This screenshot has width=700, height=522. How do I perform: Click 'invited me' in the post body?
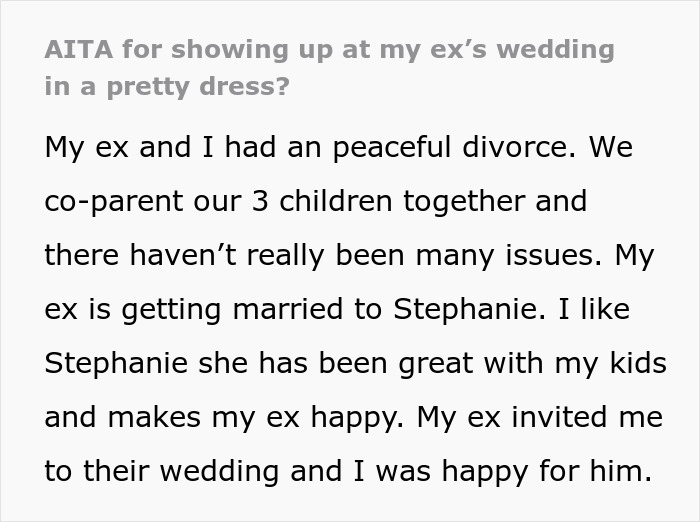tap(587, 417)
